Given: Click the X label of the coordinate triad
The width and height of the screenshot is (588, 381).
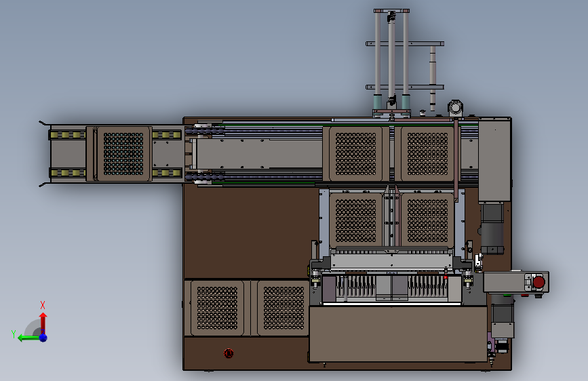Looking at the screenshot, I should pos(42,305).
